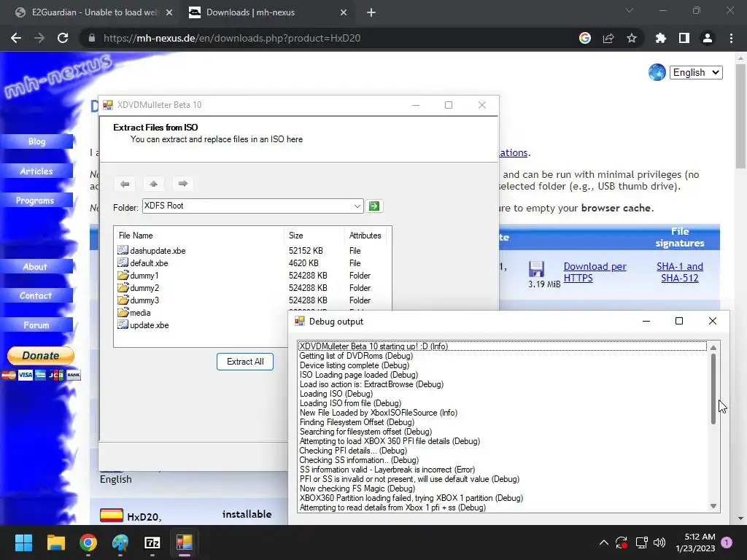Click the browser address bar URL
The height and width of the screenshot is (560, 747).
pos(232,38)
